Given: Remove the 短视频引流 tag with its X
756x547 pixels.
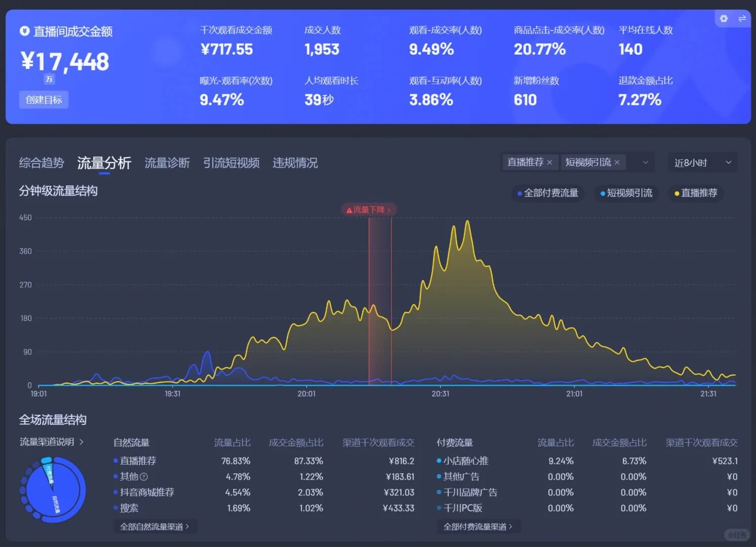Looking at the screenshot, I should (x=617, y=163).
